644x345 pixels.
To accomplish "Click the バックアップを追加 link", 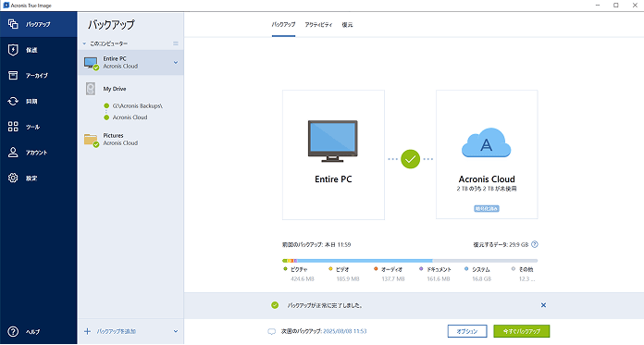I will point(117,331).
